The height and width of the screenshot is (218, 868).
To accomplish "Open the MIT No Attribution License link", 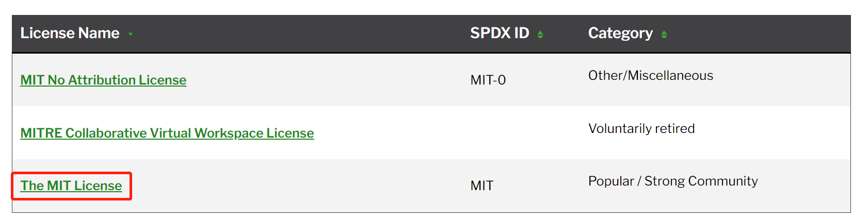I will tap(103, 80).
